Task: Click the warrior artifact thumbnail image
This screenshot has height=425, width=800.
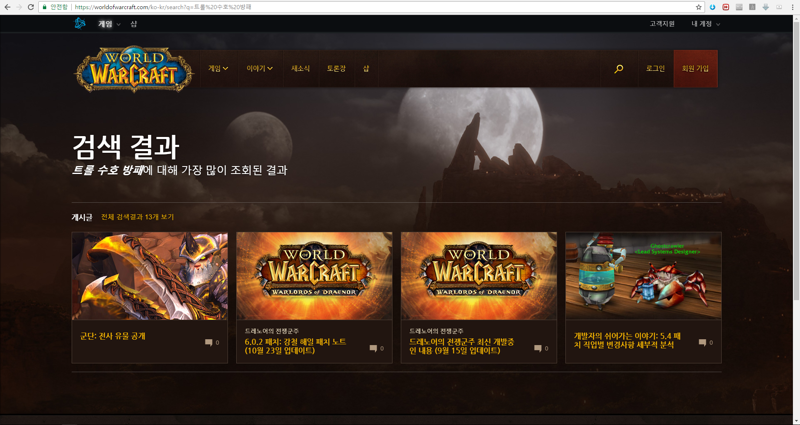Action: point(149,276)
